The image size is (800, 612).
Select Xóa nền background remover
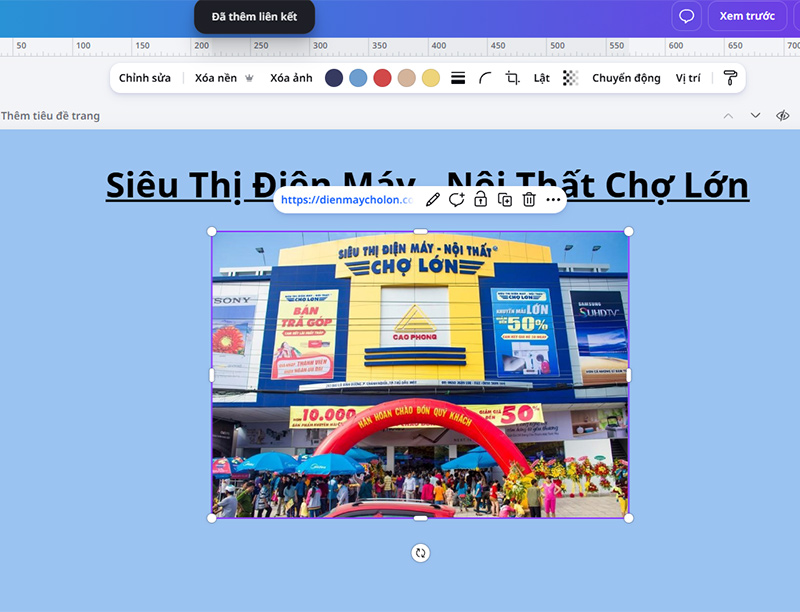(x=215, y=78)
